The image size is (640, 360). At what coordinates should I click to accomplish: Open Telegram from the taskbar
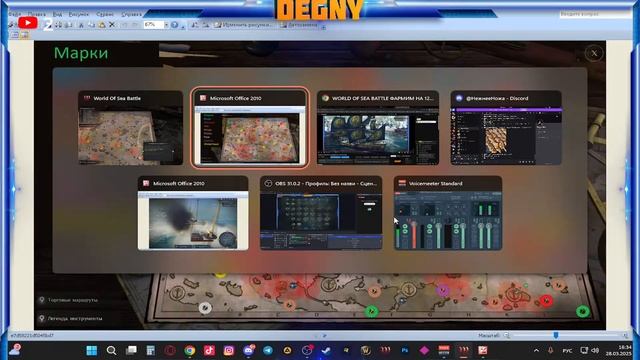coord(268,350)
